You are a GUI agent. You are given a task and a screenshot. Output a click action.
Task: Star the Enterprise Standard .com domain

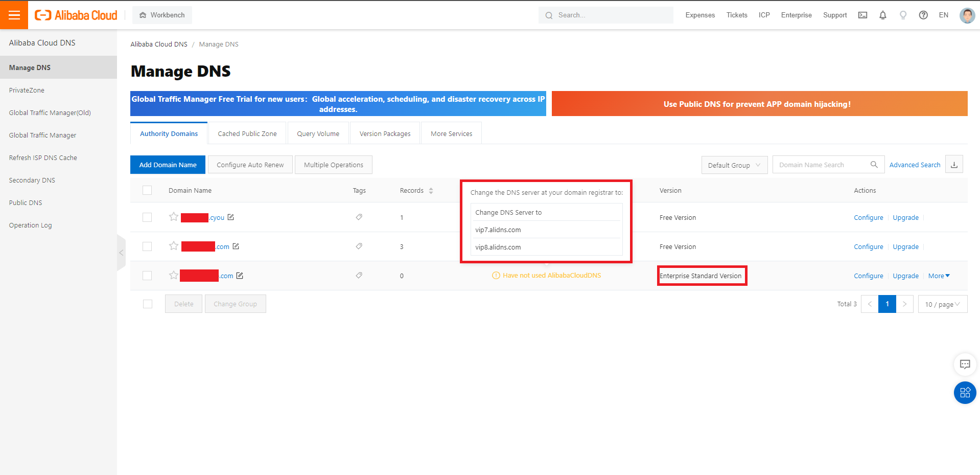174,275
